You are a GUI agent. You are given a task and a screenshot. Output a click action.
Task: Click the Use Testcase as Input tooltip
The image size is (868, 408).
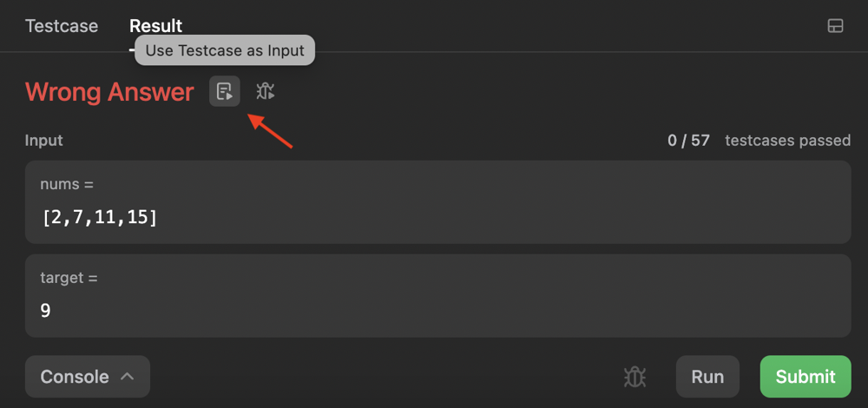[225, 50]
